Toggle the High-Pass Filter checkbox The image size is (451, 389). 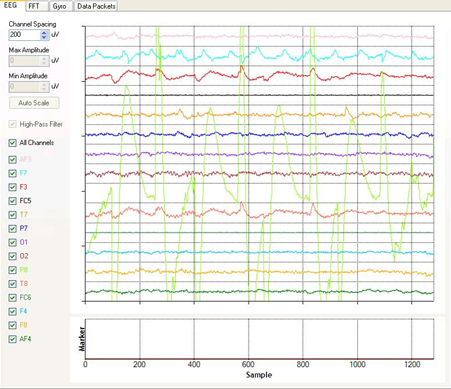click(x=12, y=124)
